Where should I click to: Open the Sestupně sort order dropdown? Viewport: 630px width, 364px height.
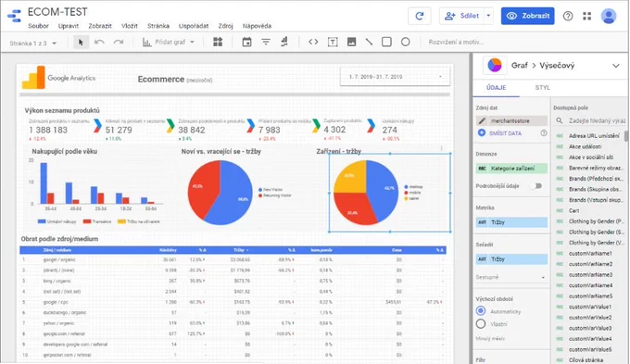pos(510,277)
